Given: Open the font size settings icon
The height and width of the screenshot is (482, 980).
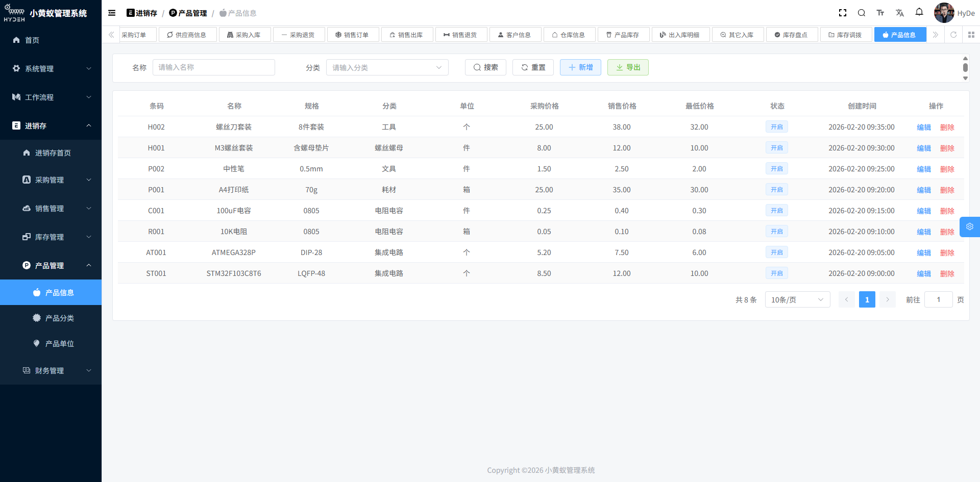Looking at the screenshot, I should (880, 13).
